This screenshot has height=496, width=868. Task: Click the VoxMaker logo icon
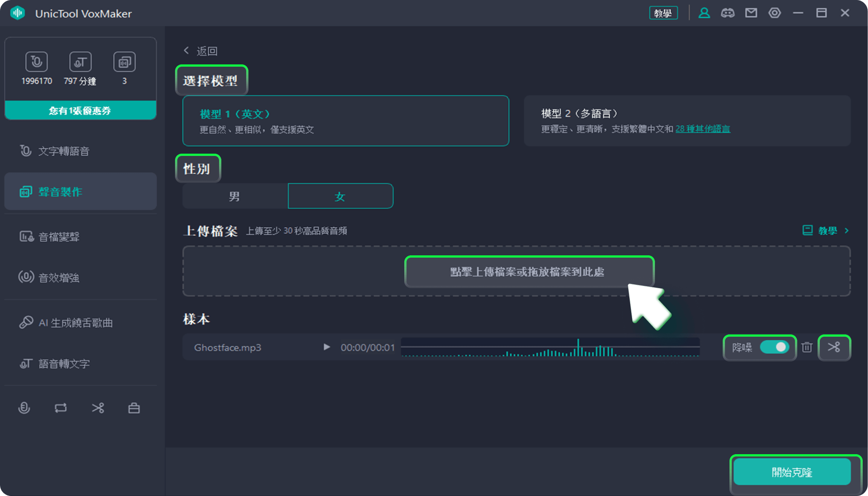[x=17, y=13]
